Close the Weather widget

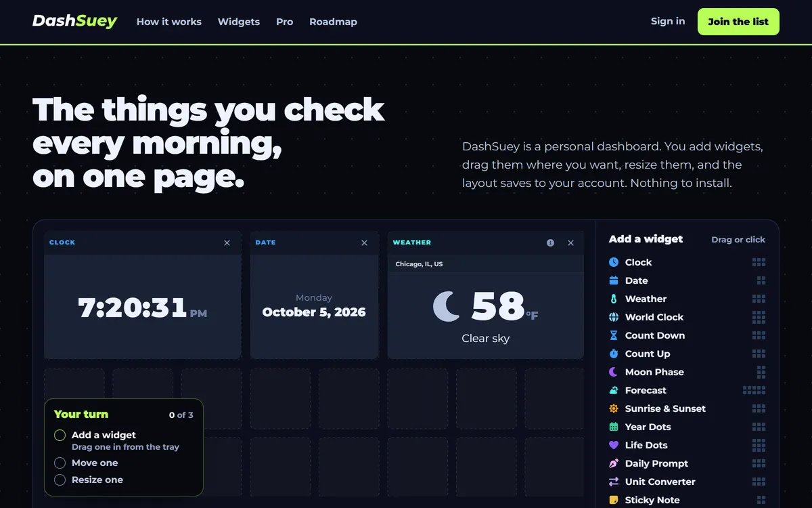[570, 242]
